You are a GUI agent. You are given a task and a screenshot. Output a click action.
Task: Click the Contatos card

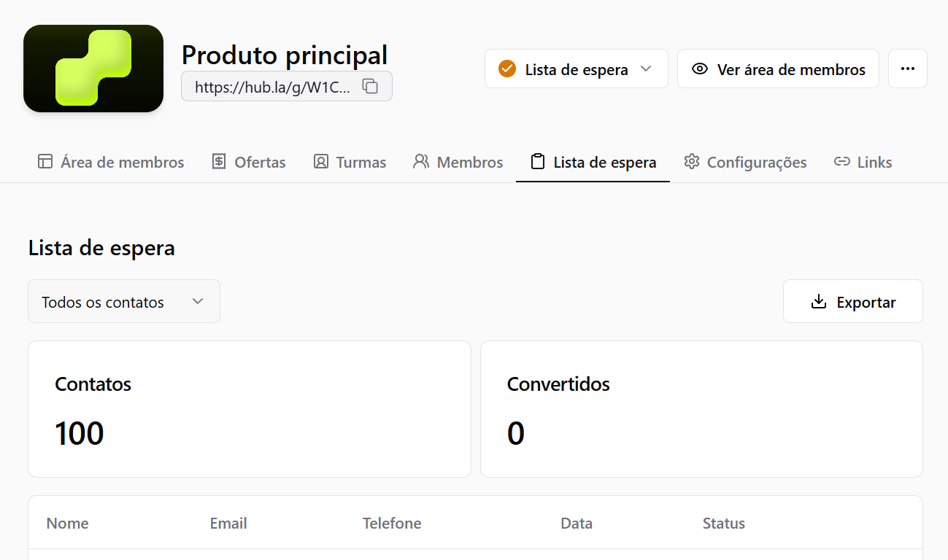[x=250, y=409]
